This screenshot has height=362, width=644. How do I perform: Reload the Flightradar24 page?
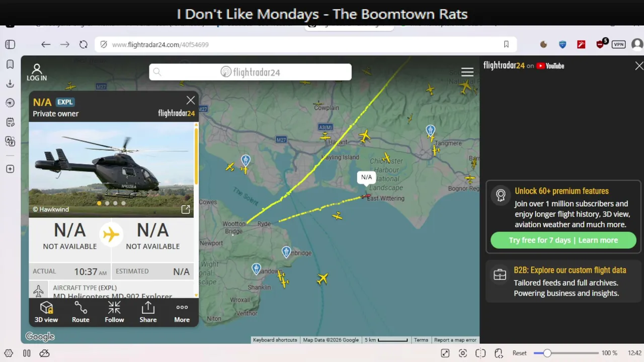click(x=84, y=44)
